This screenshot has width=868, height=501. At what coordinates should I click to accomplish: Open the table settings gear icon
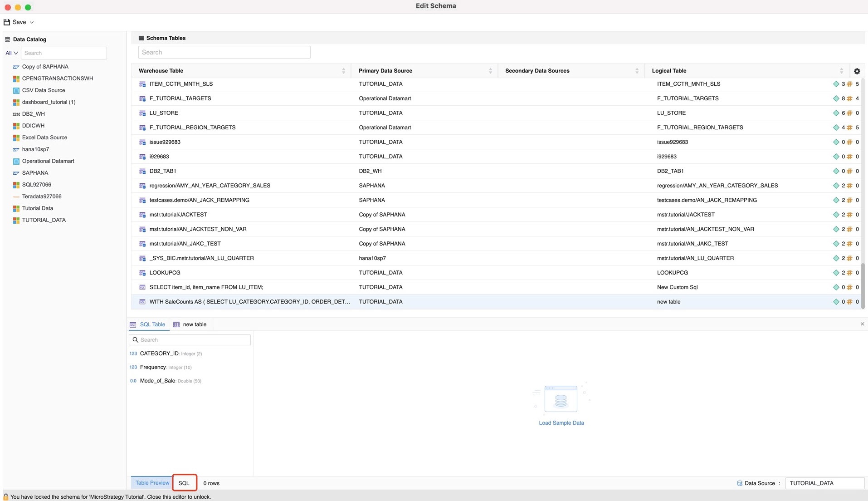pyautogui.click(x=857, y=71)
